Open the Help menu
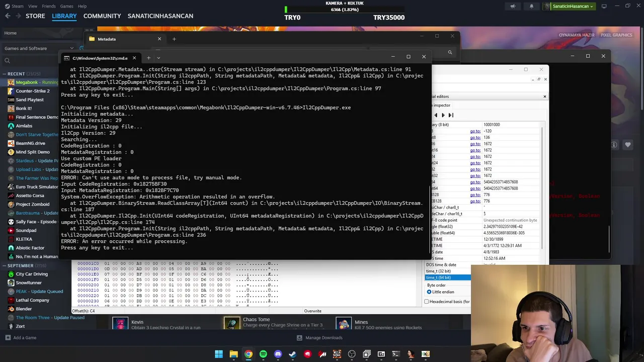The width and height of the screenshot is (644, 362). click(x=82, y=6)
